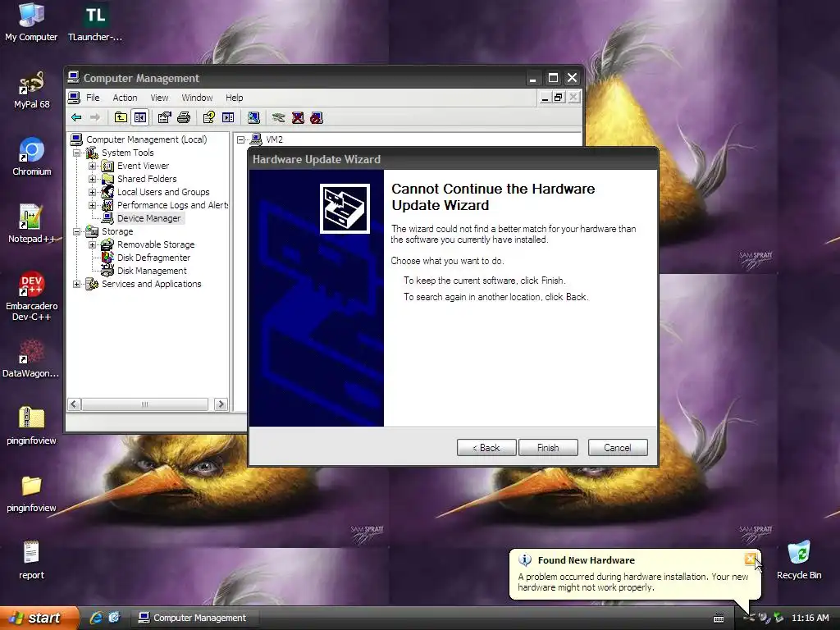840x630 pixels.
Task: Toggle the Show/Hide Console Tree toolbar icon
Action: pyautogui.click(x=140, y=117)
